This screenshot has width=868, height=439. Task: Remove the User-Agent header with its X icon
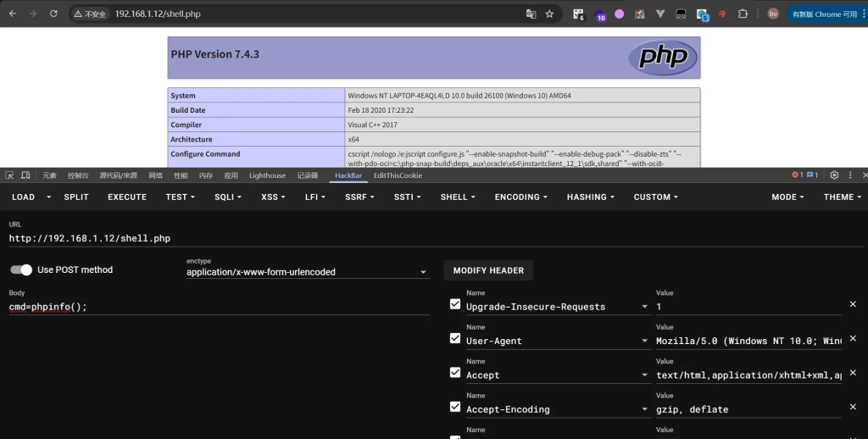coord(853,338)
